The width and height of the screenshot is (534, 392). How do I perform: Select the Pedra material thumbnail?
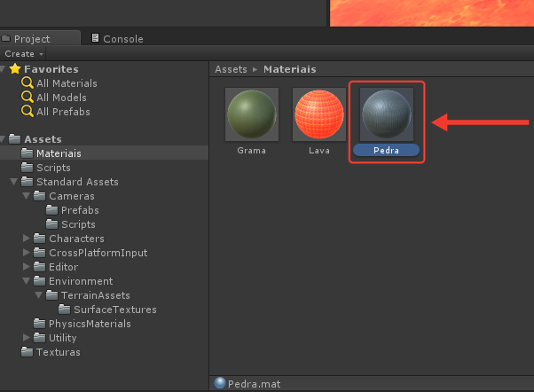[387, 114]
